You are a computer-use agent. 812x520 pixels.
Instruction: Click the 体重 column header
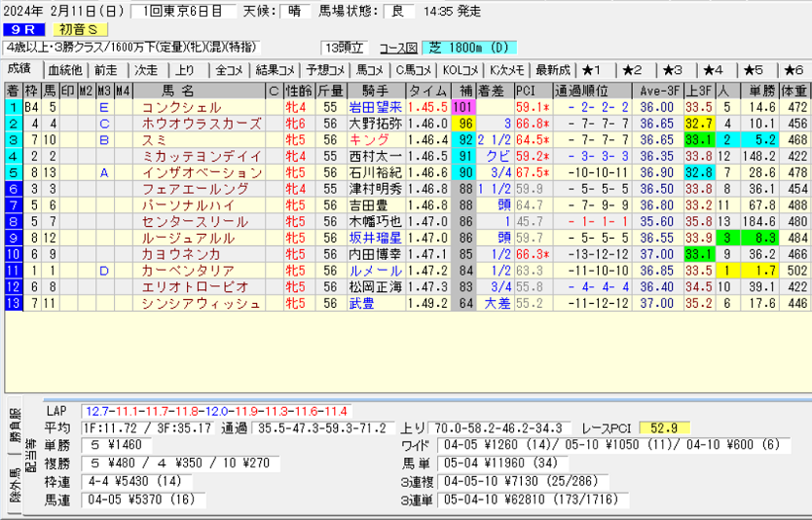(797, 91)
